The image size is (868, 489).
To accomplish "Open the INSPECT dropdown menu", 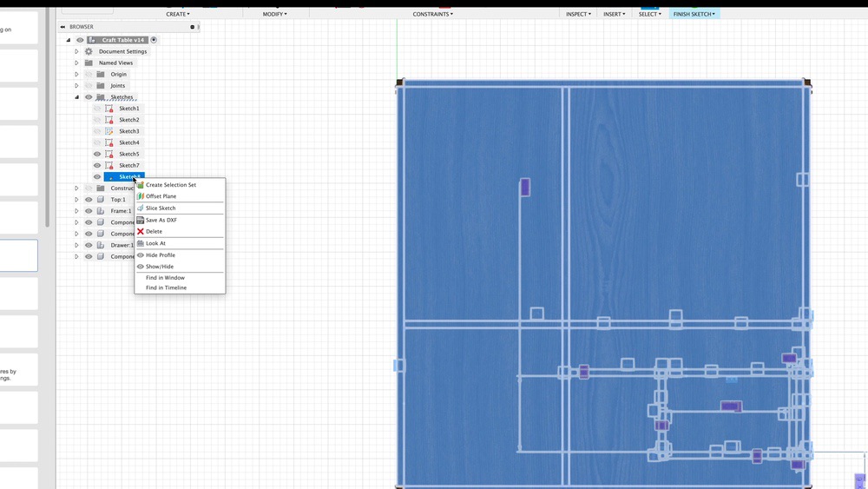I will [578, 14].
